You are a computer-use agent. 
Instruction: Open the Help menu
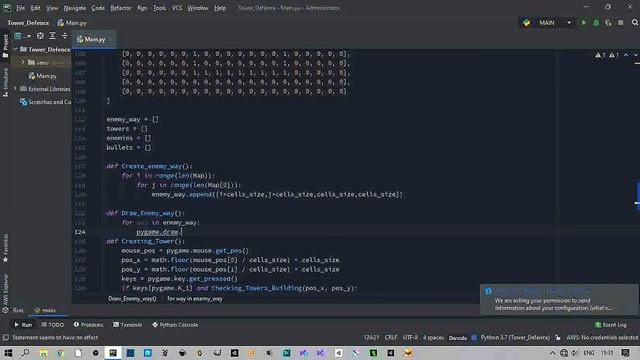[x=220, y=8]
